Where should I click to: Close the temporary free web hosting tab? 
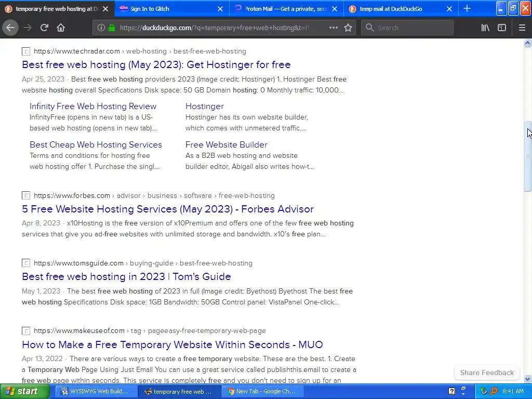(105, 9)
